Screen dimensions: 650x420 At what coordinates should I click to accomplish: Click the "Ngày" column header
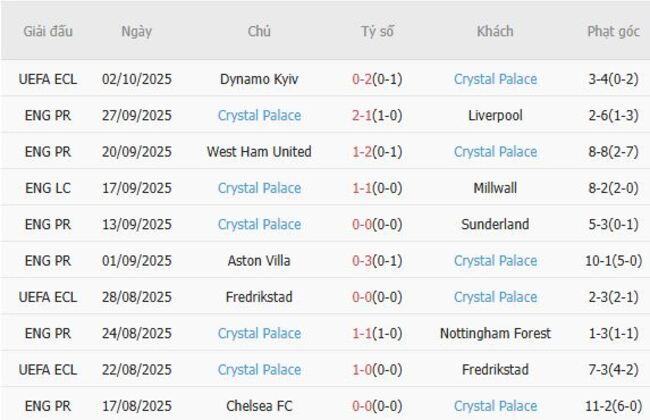137,31
